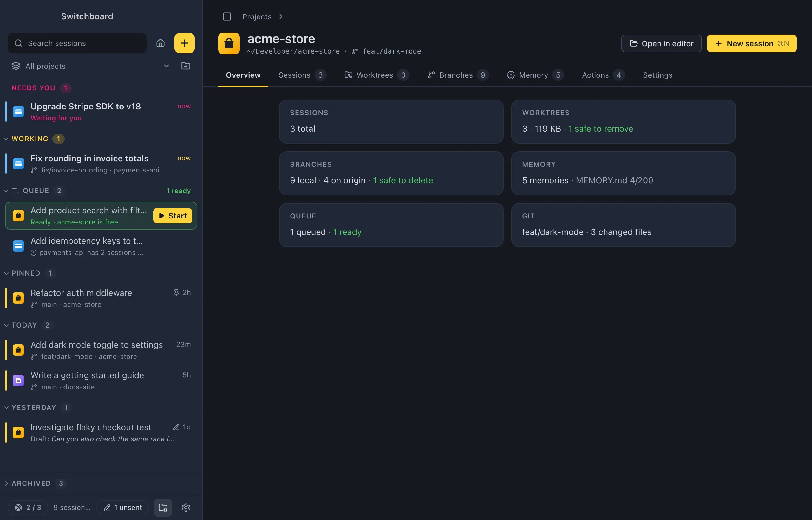
Task: Click the Switchboard app title
Action: click(87, 16)
